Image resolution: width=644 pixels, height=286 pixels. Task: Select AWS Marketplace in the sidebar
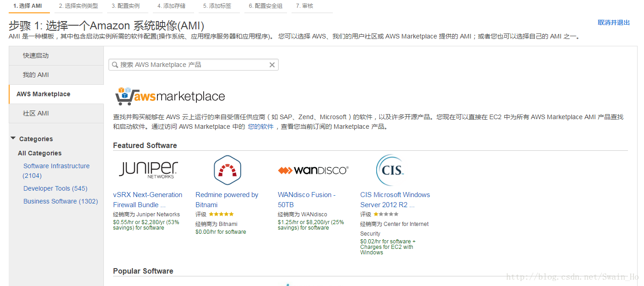[56, 94]
